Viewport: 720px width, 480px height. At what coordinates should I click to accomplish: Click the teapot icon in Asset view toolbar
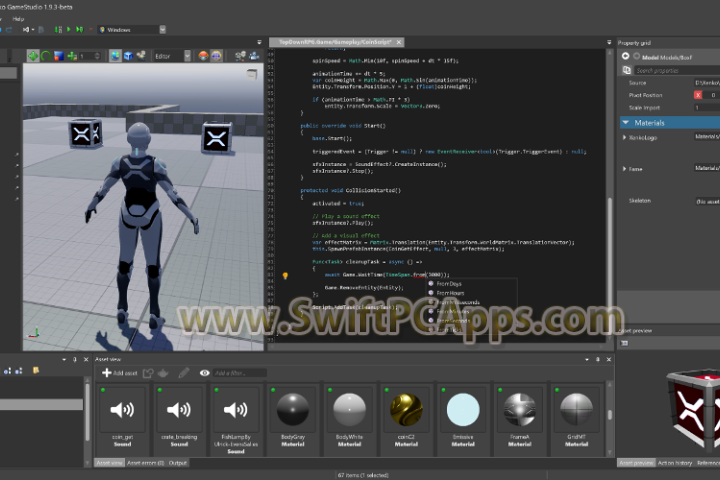(163, 373)
